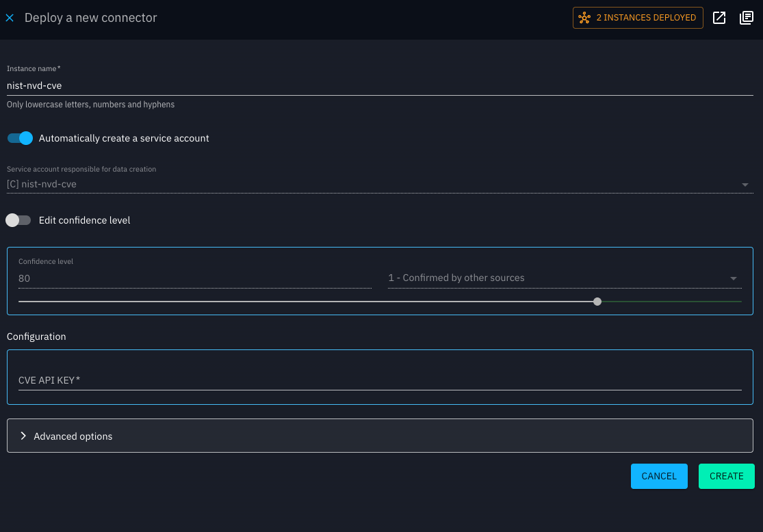Enable the Edit confidence level switch
The height and width of the screenshot is (532, 763).
point(18,220)
